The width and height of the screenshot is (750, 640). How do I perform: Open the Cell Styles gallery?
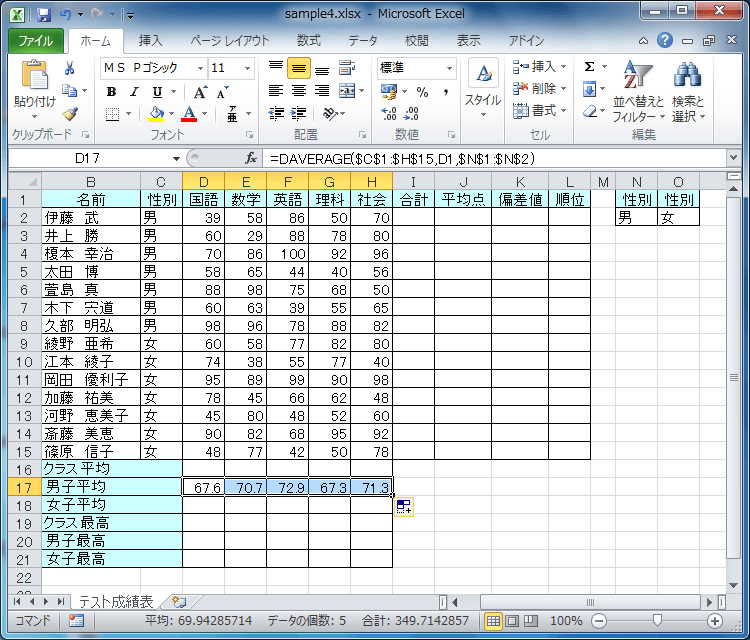click(483, 88)
